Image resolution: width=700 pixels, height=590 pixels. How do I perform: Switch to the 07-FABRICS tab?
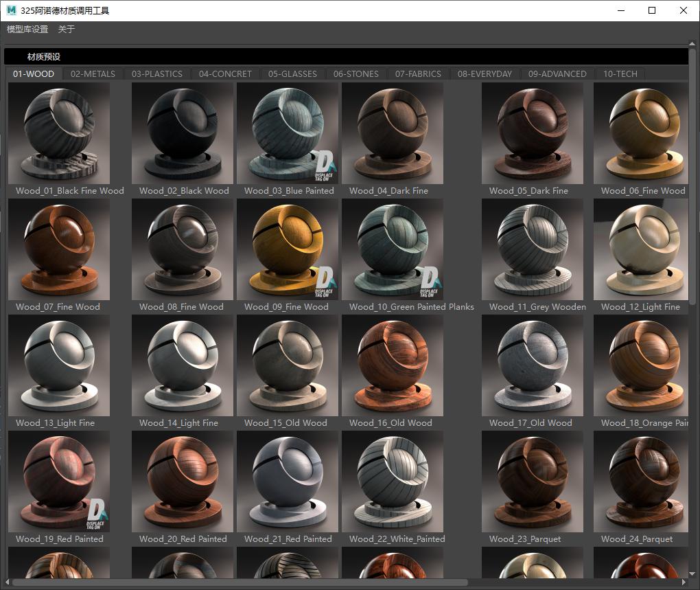tap(418, 73)
